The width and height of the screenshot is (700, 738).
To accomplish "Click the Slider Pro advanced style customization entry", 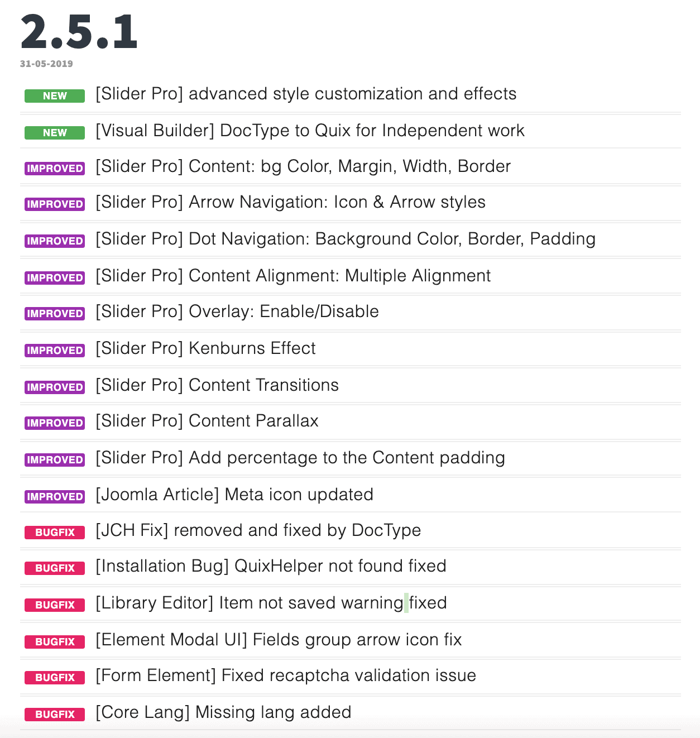I will [306, 94].
